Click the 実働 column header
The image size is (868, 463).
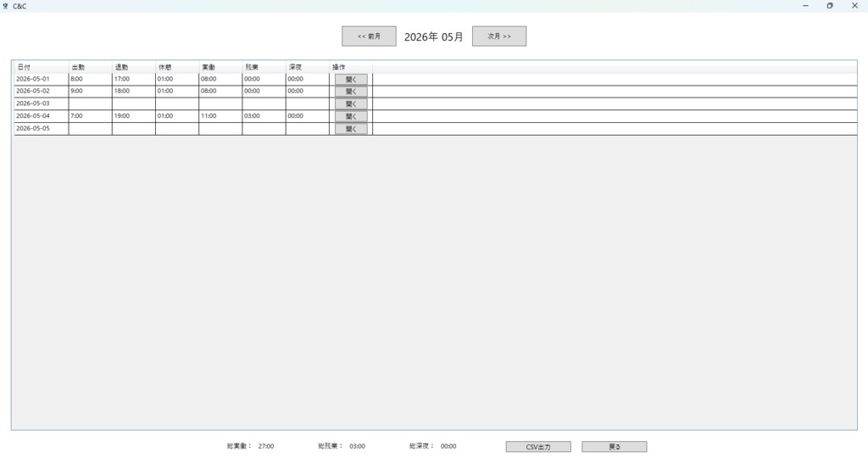[x=220, y=67]
